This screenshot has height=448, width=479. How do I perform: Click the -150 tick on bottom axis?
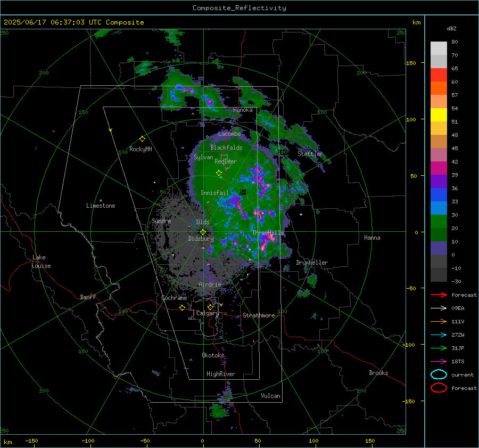point(31,441)
